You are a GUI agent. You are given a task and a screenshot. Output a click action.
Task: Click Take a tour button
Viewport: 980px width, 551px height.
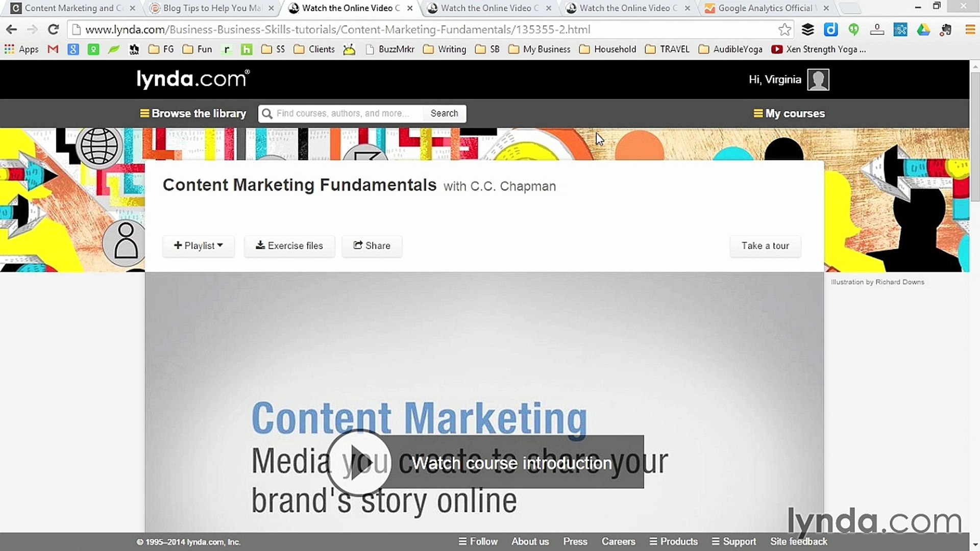765,246
